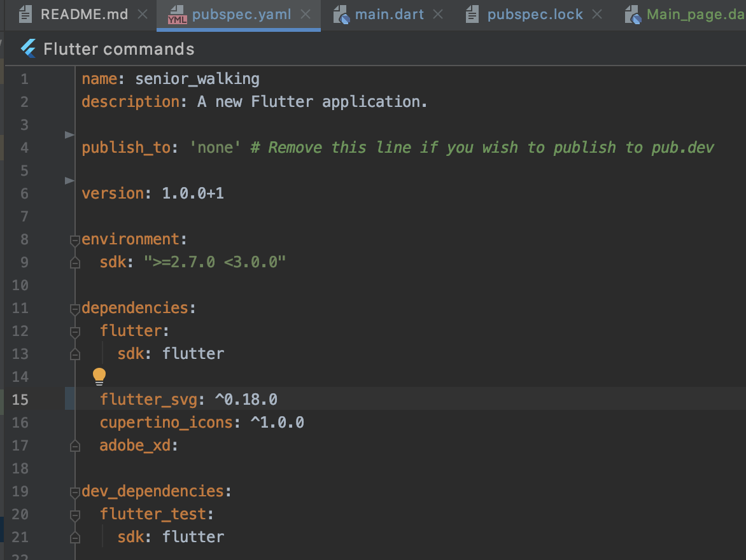Click the sdk version constraint string

(x=215, y=262)
